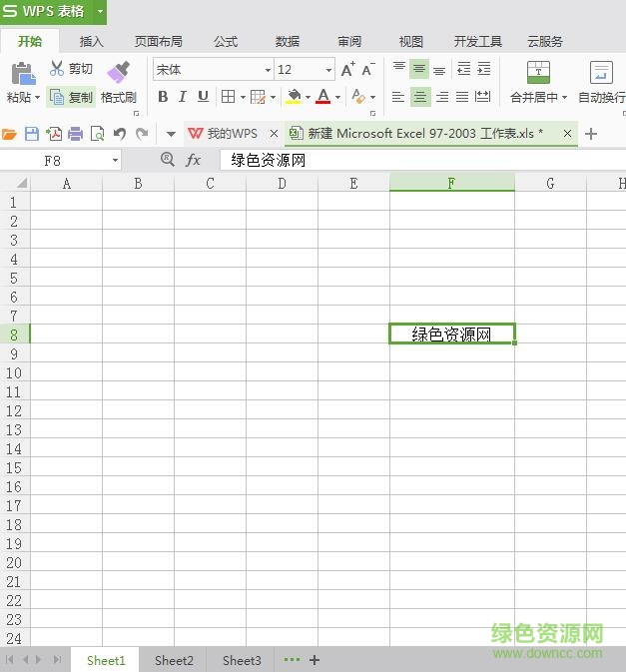
Task: Expand the paste options arrow
Action: (x=37, y=97)
